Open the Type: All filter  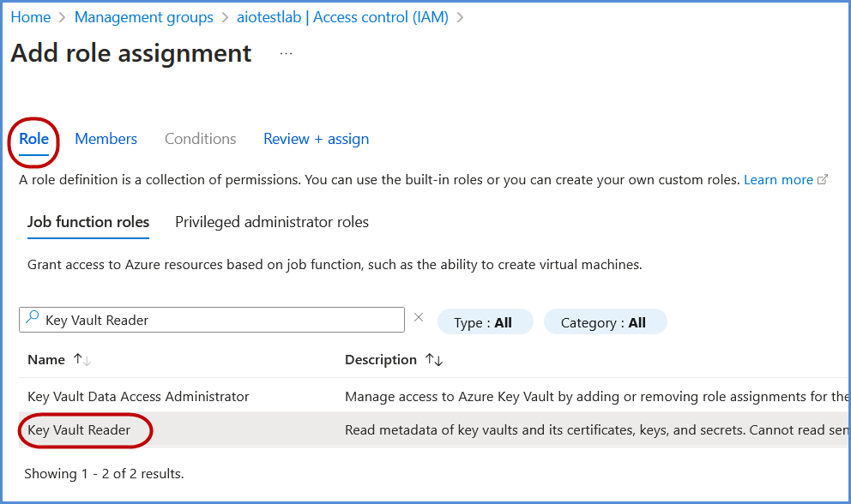pos(484,322)
